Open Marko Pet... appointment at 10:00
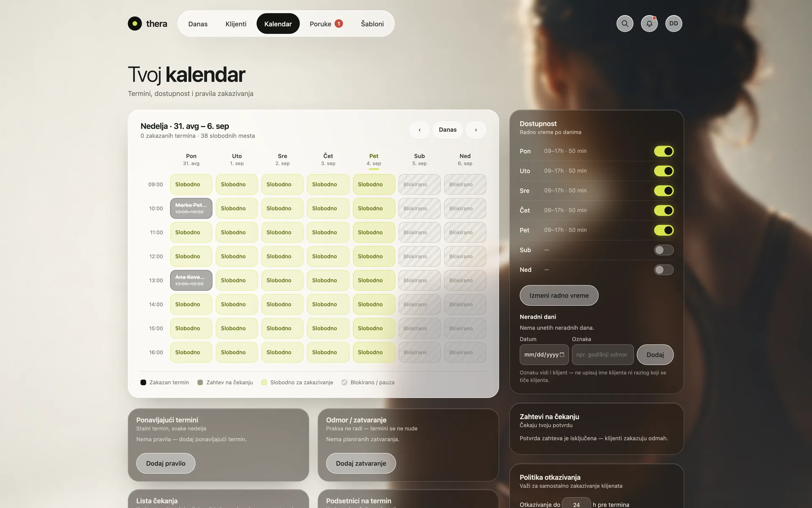 point(191,208)
